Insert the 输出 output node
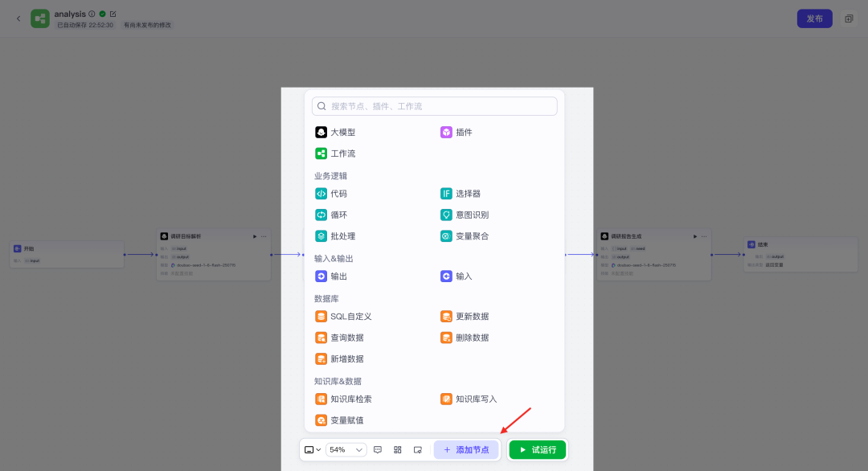This screenshot has height=471, width=868. tap(331, 276)
